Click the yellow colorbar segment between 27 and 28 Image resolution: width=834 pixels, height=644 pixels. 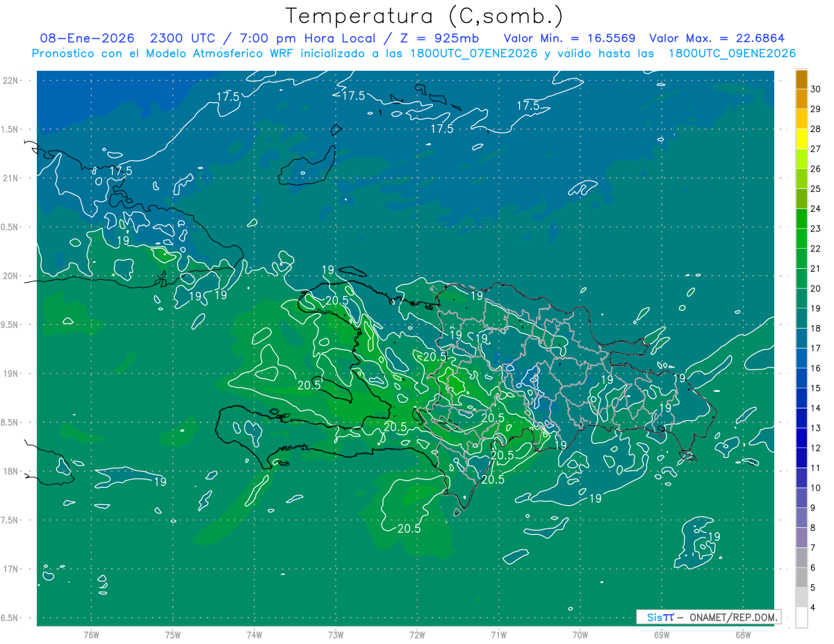point(801,139)
